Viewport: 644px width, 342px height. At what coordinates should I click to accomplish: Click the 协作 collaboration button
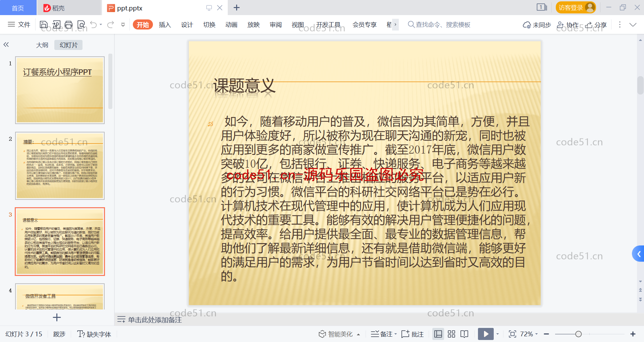[568, 25]
